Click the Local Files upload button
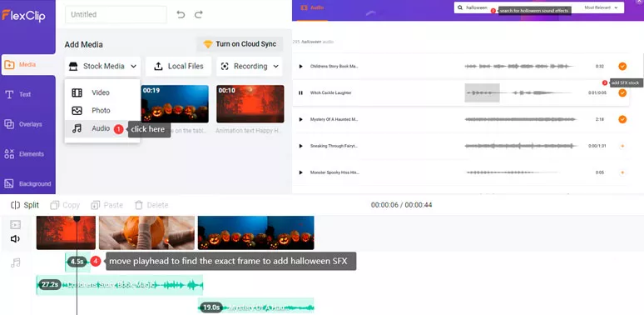Image resolution: width=644 pixels, height=315 pixels. coord(178,66)
